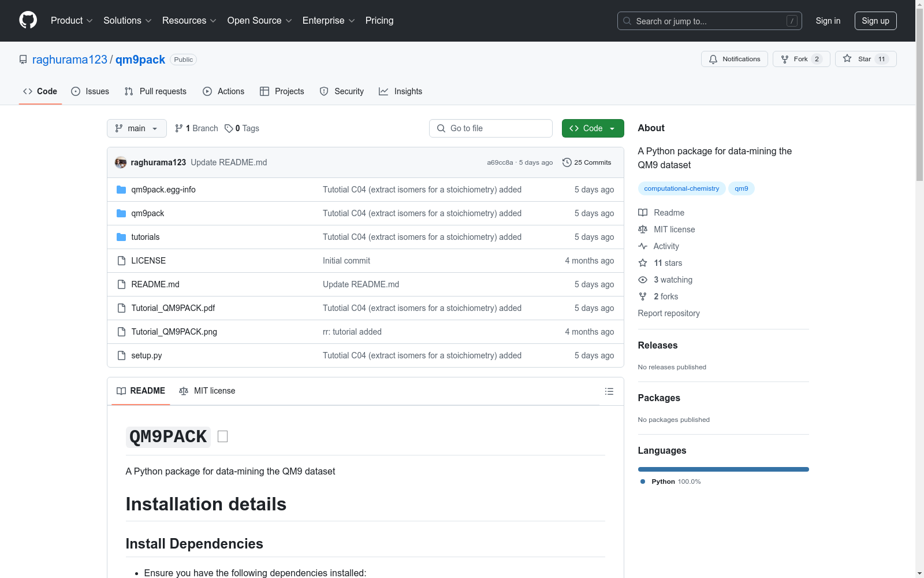Expand the Product menu
The height and width of the screenshot is (578, 924).
click(x=72, y=21)
